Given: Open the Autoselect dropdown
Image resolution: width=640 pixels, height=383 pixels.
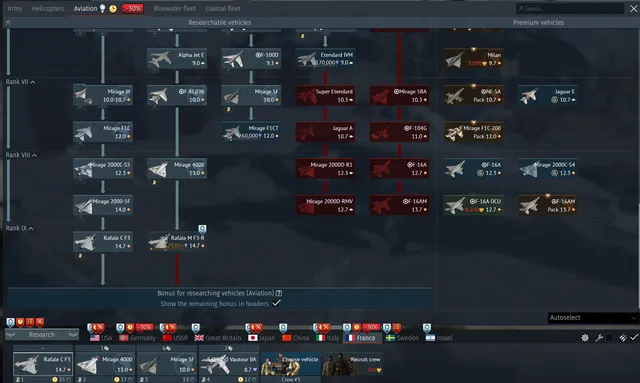Looking at the screenshot, I should pos(593,318).
